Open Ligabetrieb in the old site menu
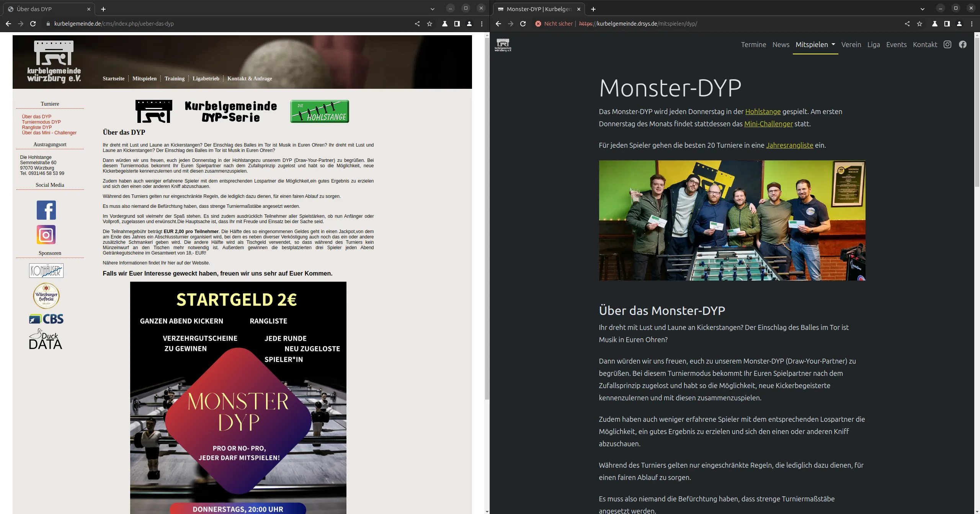The height and width of the screenshot is (514, 980). [x=206, y=78]
